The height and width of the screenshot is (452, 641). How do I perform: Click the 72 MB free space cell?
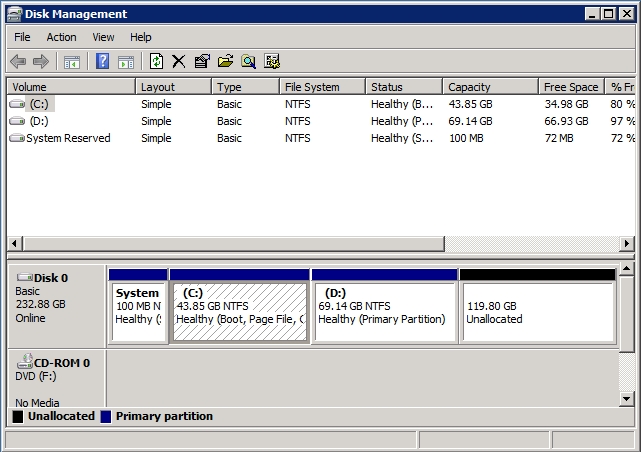(x=559, y=139)
